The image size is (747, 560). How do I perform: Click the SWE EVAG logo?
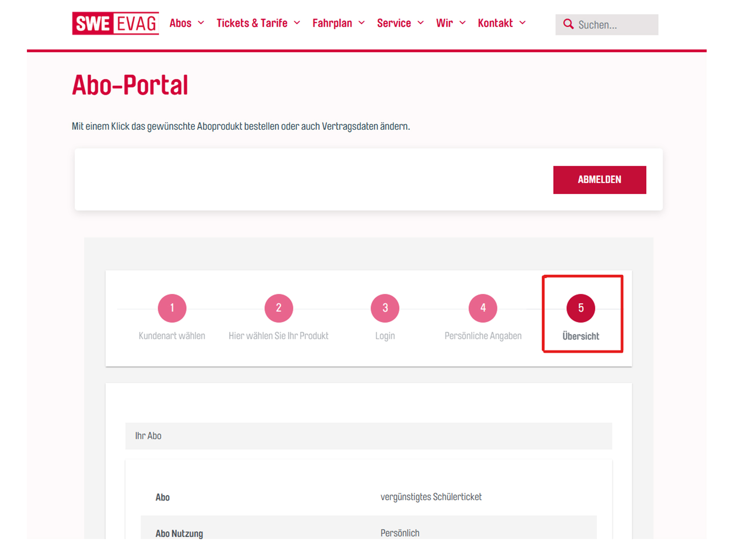click(x=115, y=23)
